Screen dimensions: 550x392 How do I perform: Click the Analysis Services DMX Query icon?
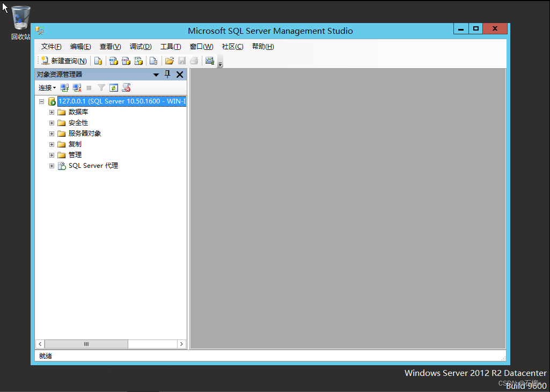tap(126, 61)
